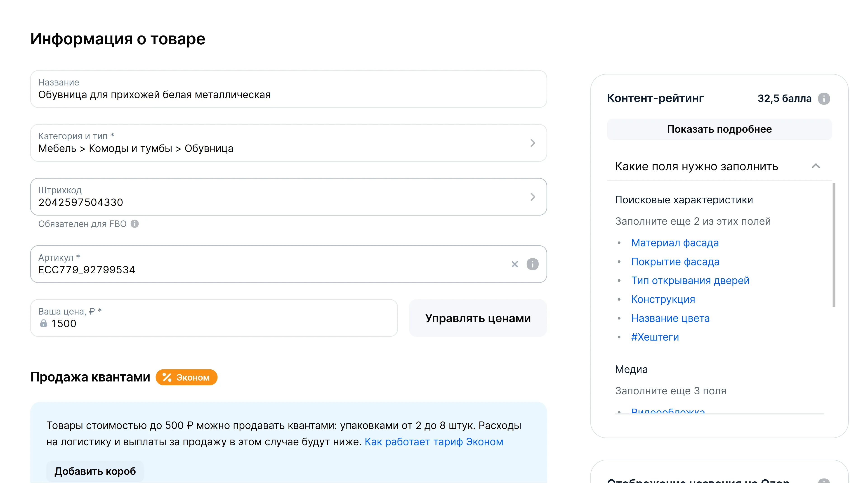Click info icon of Отображение названия panel
The height and width of the screenshot is (483, 868).
point(823,481)
